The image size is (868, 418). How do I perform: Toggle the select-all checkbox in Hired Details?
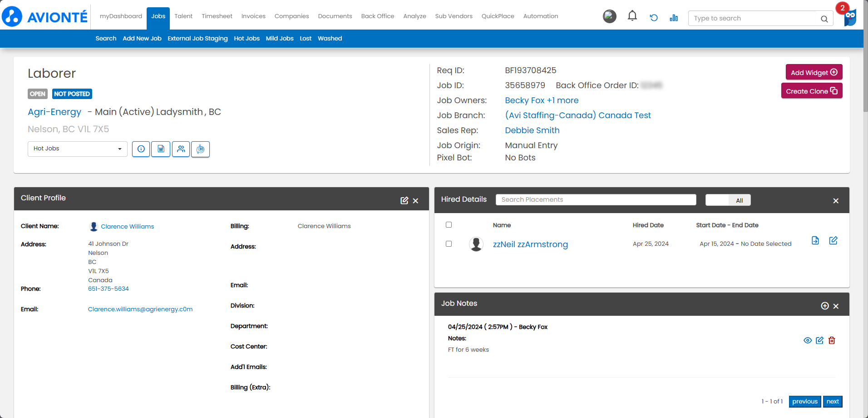tap(449, 224)
